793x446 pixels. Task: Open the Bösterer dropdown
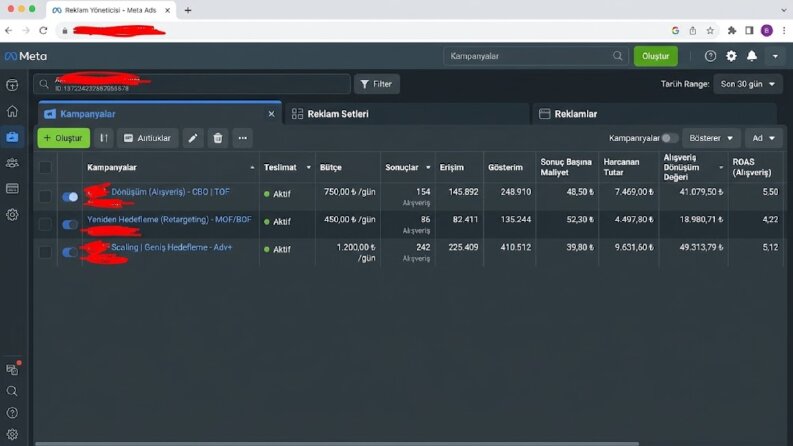(x=712, y=138)
